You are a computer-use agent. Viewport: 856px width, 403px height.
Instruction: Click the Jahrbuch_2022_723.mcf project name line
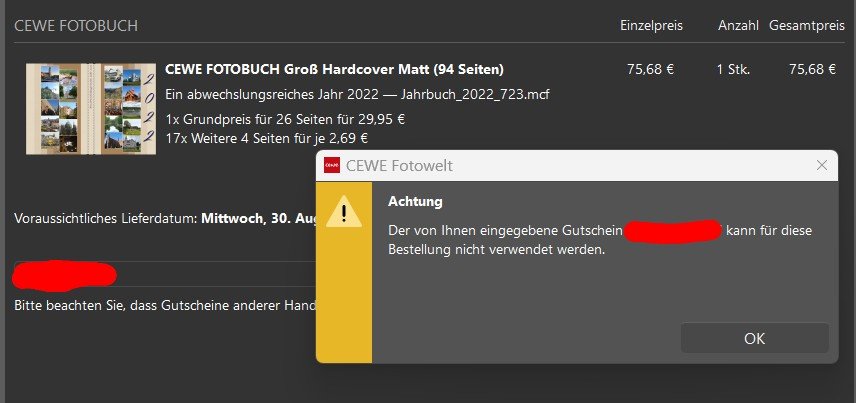(x=357, y=95)
